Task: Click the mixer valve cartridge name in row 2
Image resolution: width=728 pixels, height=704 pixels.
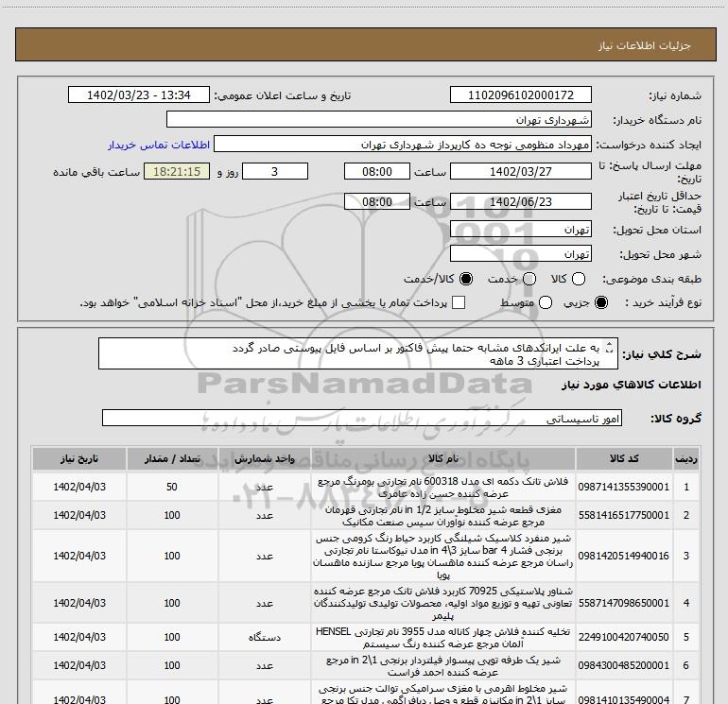Action: pyautogui.click(x=443, y=515)
